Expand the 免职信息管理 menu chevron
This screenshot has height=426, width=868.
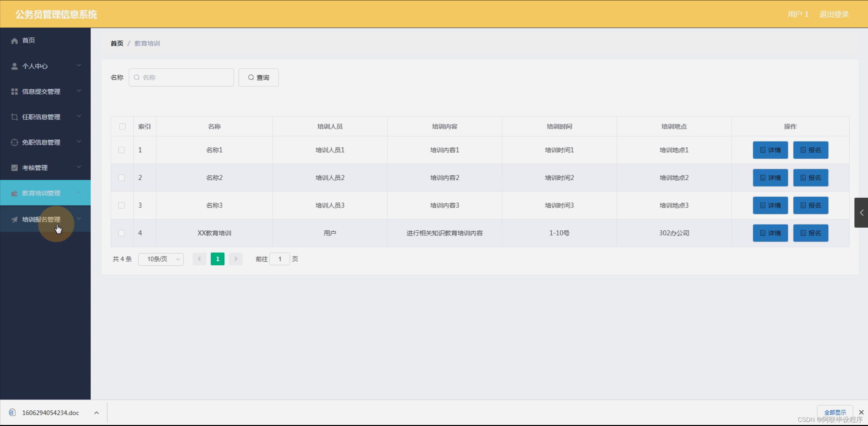[x=79, y=142]
